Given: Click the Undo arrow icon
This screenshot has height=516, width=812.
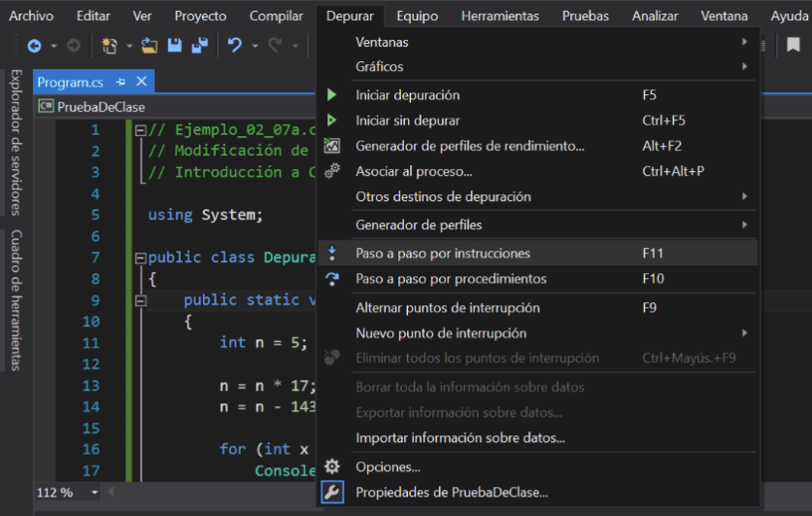Looking at the screenshot, I should pos(235,46).
